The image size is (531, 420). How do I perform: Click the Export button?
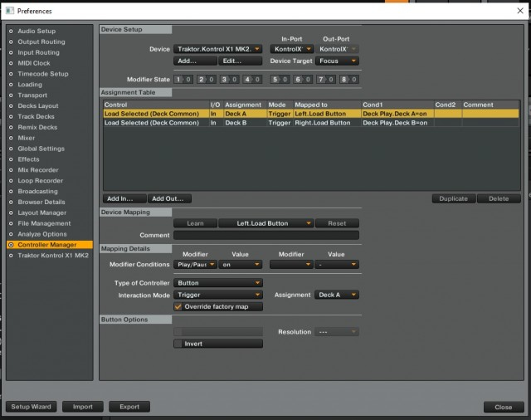129,407
